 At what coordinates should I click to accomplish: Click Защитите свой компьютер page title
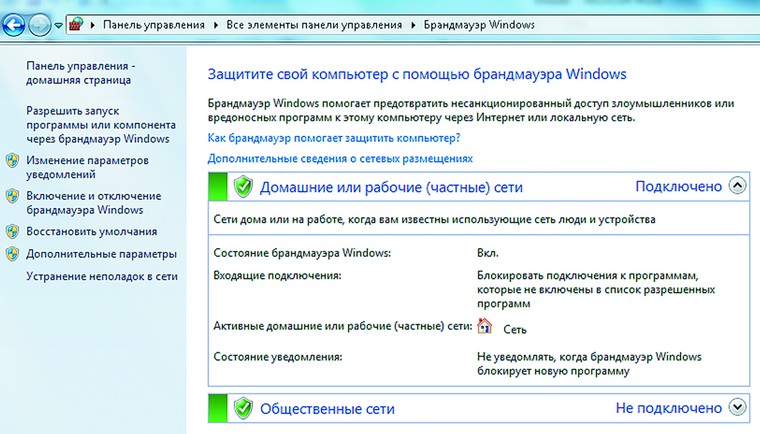417,74
